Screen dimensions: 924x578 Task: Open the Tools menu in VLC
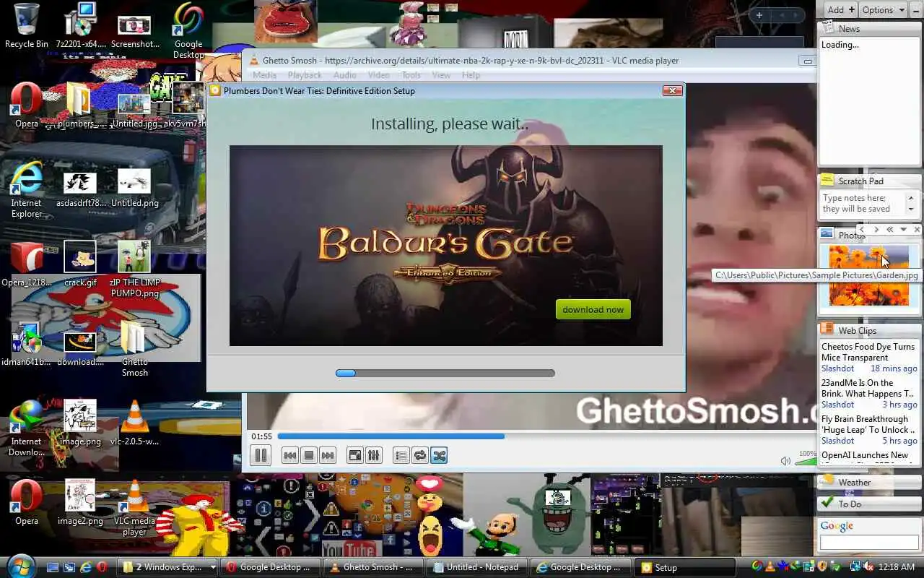411,75
